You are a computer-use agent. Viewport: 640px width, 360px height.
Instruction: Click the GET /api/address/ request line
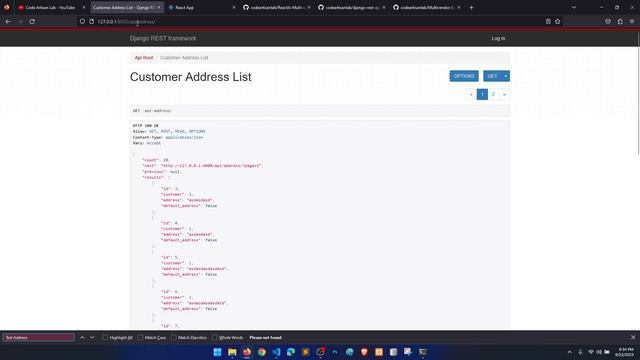point(153,111)
